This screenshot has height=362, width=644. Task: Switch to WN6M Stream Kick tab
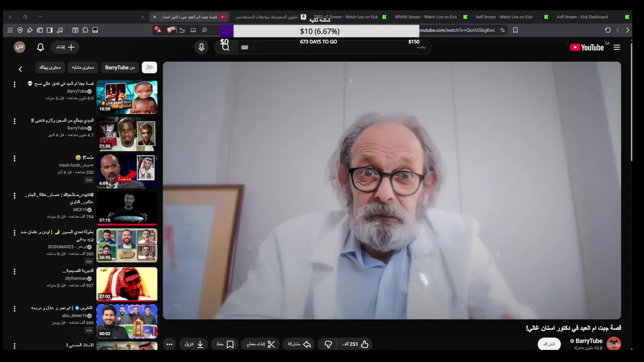click(430, 17)
